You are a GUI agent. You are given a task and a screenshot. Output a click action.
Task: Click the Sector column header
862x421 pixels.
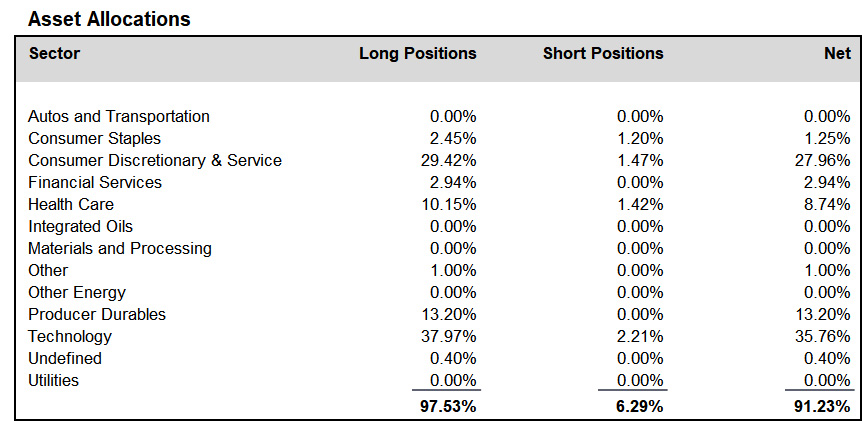click(x=54, y=53)
